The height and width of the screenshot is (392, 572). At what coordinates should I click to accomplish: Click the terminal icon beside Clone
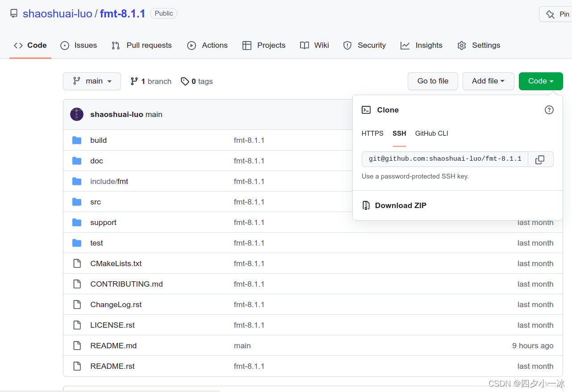(x=366, y=110)
